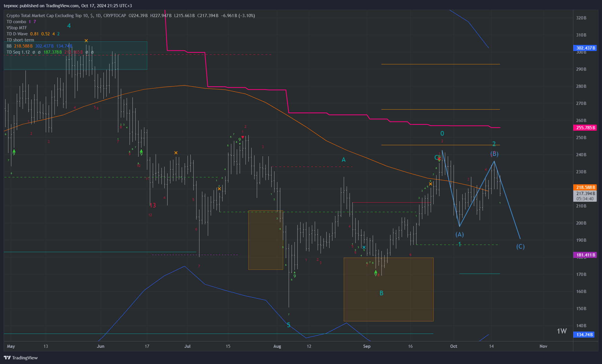The width and height of the screenshot is (602, 364).
Task: Click the Jun label on the time axis
Action: [101, 346]
